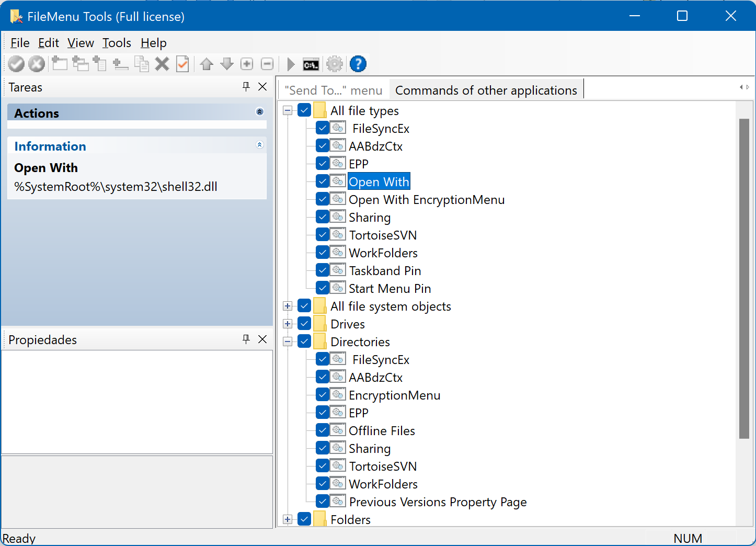756x546 pixels.
Task: Uncheck the Drives checkbox
Action: pos(304,324)
